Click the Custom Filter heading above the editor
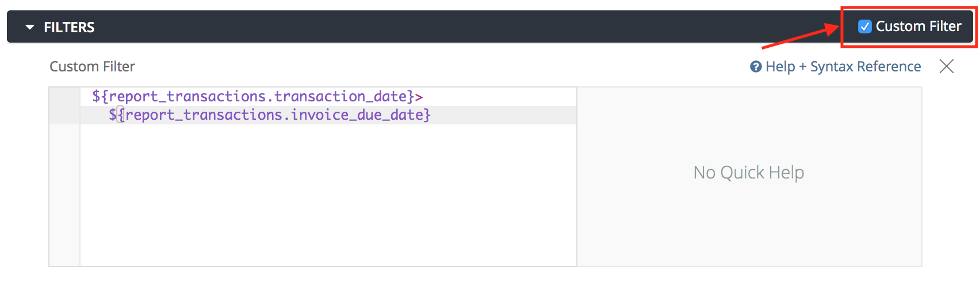The height and width of the screenshot is (281, 980). [92, 67]
